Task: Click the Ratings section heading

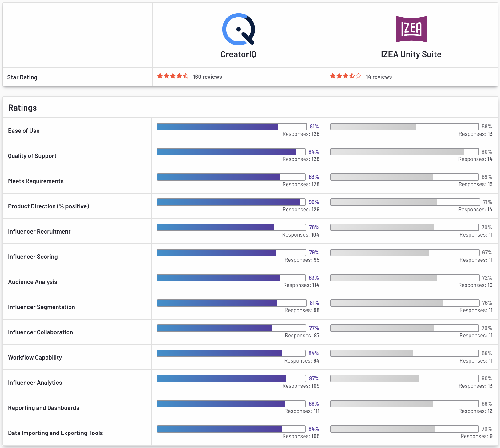Action: click(22, 108)
